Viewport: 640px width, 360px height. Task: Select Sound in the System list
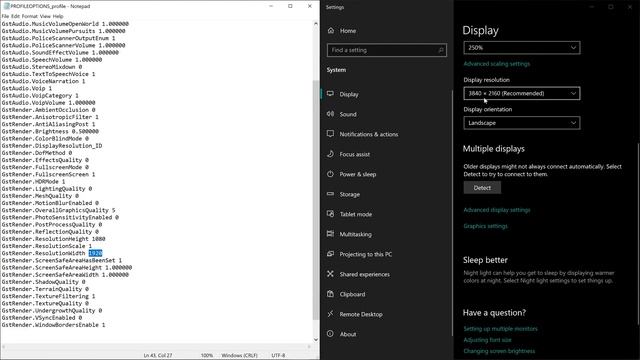click(x=348, y=114)
